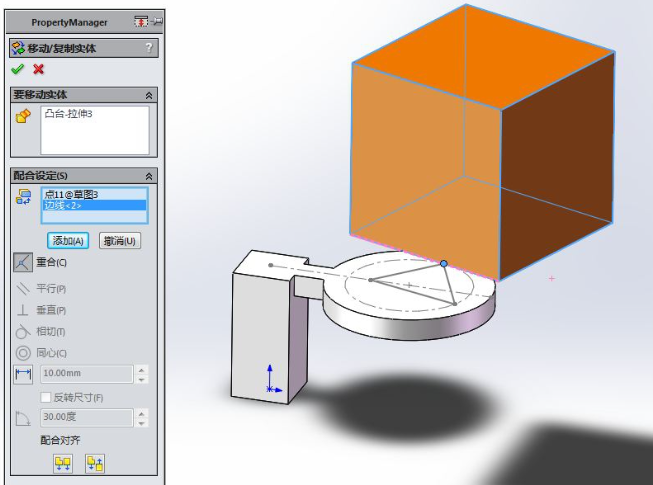Increase the distance value with up arrow

pos(142,369)
